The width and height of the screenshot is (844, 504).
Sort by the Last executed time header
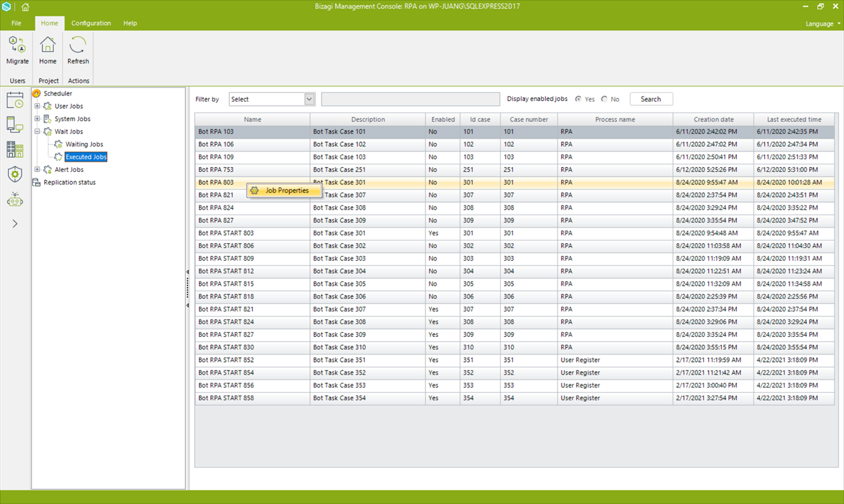[x=794, y=119]
